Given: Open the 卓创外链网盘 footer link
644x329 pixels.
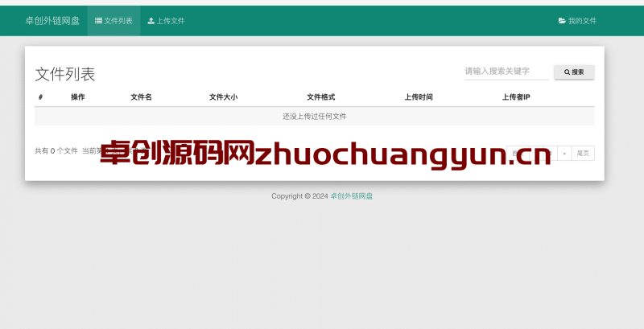Looking at the screenshot, I should (352, 196).
